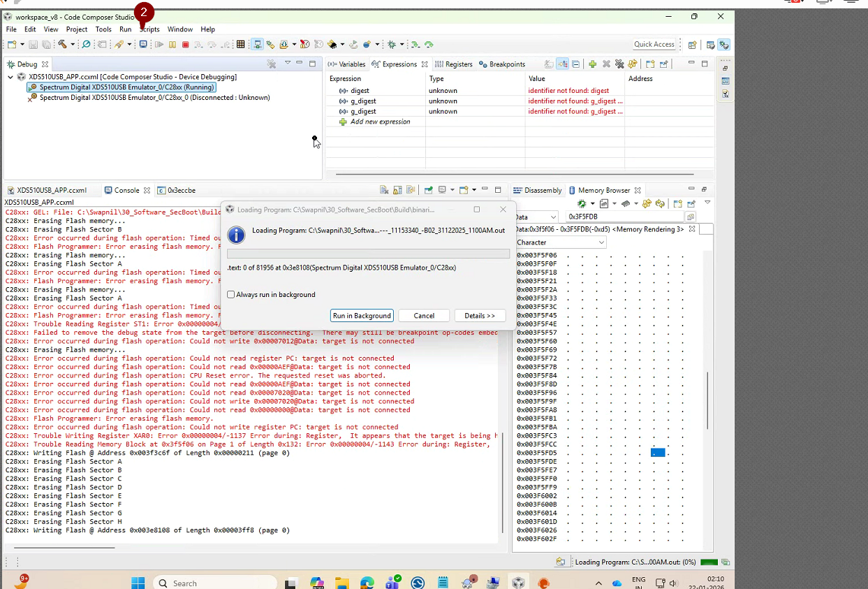Switch to the 0x3eccbe editor tab
Screen dimensions: 868x589
coord(177,190)
